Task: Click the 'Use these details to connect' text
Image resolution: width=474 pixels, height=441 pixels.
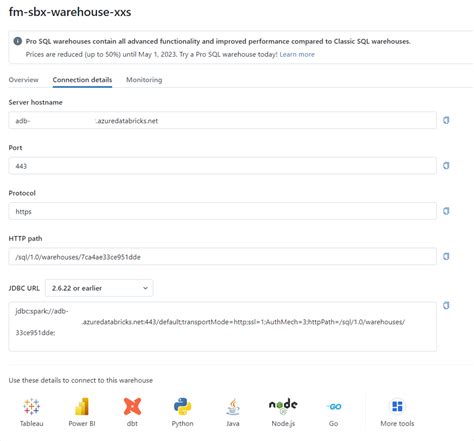Action: click(x=81, y=380)
